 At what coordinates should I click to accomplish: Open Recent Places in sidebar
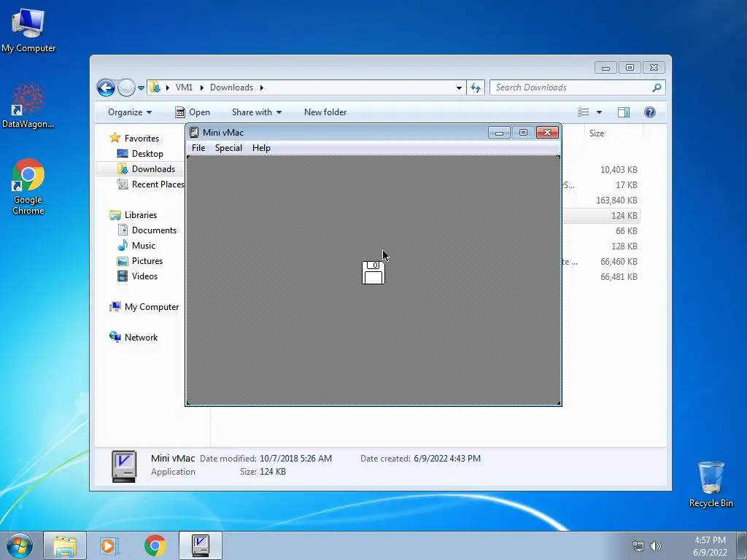pos(158,184)
